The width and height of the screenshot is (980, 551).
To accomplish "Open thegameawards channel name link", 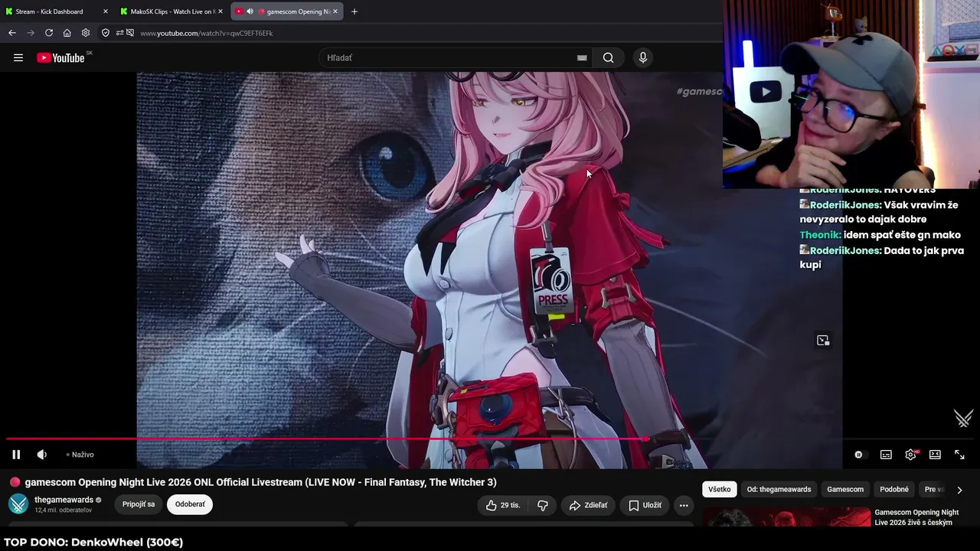I will coord(64,500).
